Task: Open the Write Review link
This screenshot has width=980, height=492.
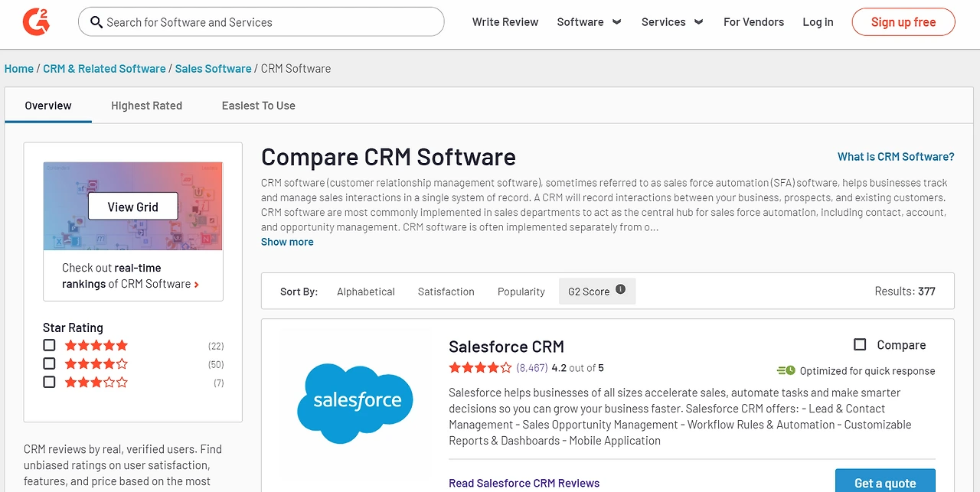Action: 505,22
